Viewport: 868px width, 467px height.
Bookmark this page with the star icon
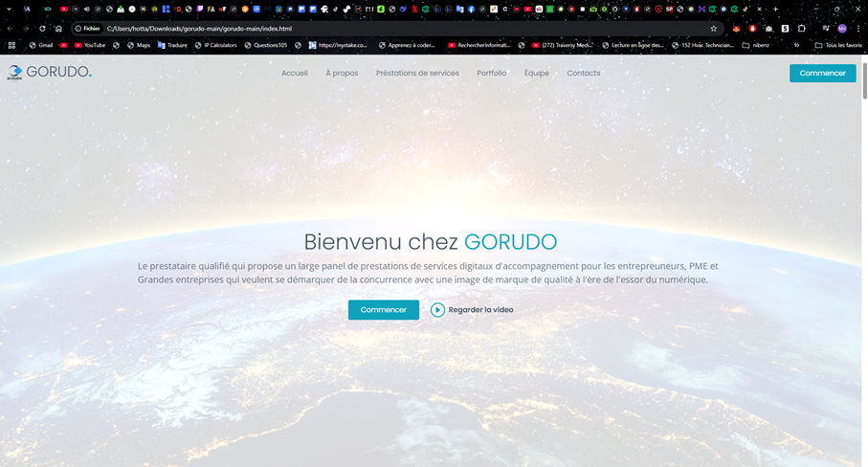(x=714, y=28)
